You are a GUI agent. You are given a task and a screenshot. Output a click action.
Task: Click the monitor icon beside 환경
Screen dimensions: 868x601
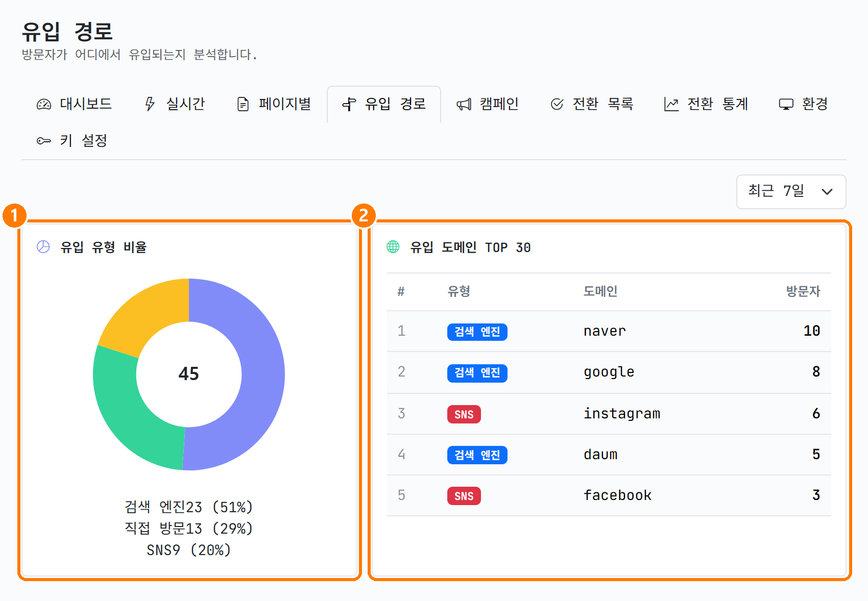tap(786, 105)
